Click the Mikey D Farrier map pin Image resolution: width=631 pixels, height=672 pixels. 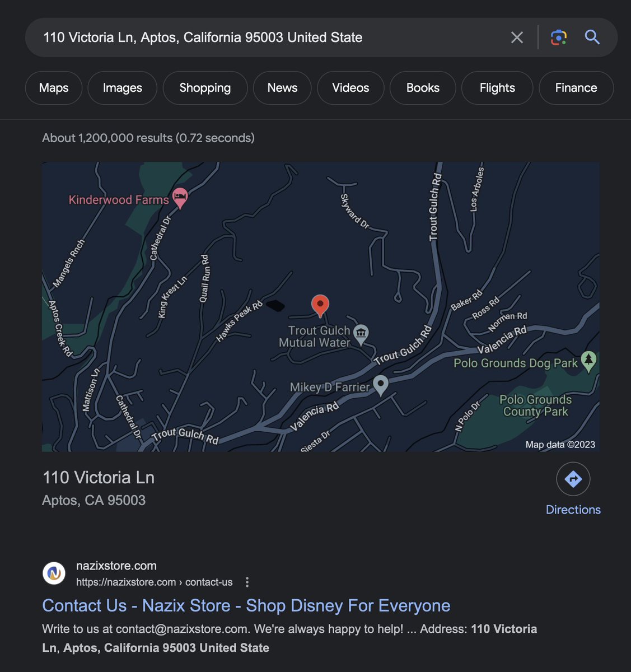coord(381,385)
